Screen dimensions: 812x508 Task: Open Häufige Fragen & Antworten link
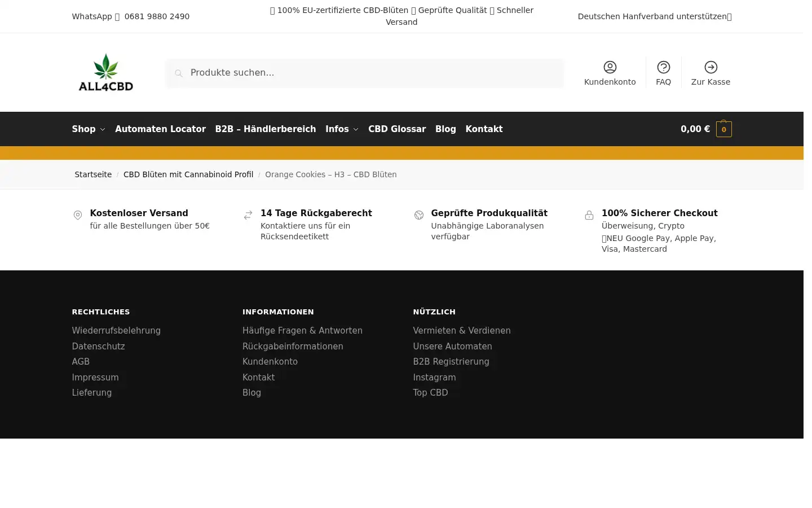pyautogui.click(x=302, y=331)
